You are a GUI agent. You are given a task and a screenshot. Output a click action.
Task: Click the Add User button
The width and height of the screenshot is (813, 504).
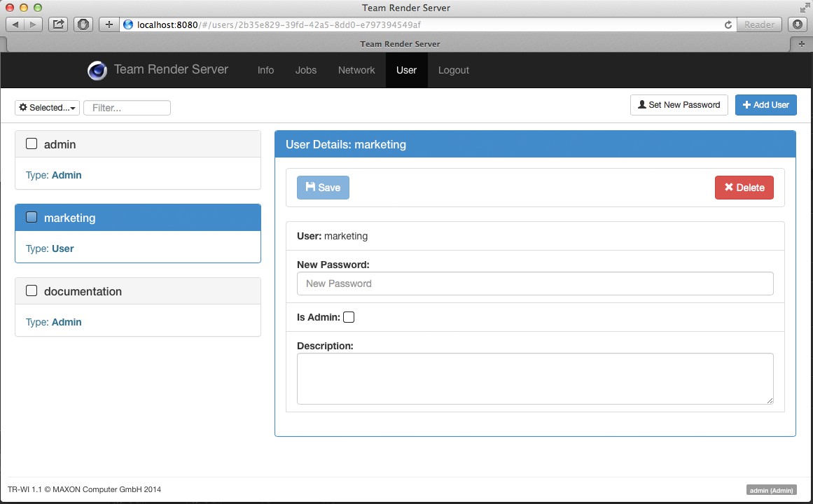765,105
